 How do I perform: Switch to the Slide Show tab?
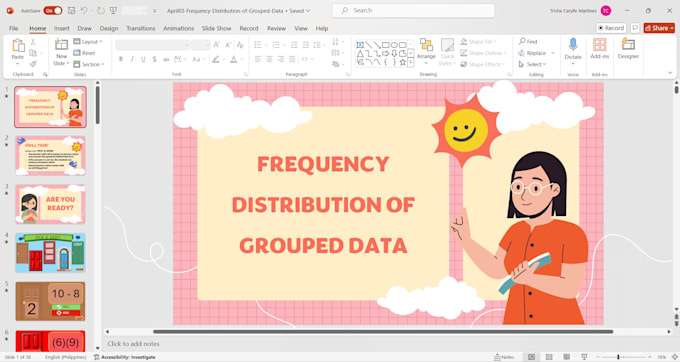216,28
